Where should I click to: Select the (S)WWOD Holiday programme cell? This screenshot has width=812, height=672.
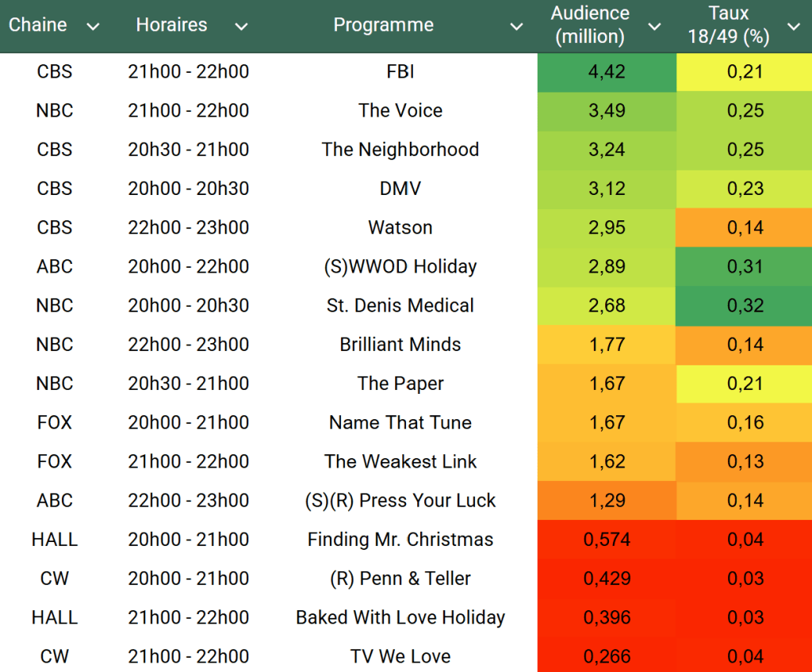click(x=400, y=267)
